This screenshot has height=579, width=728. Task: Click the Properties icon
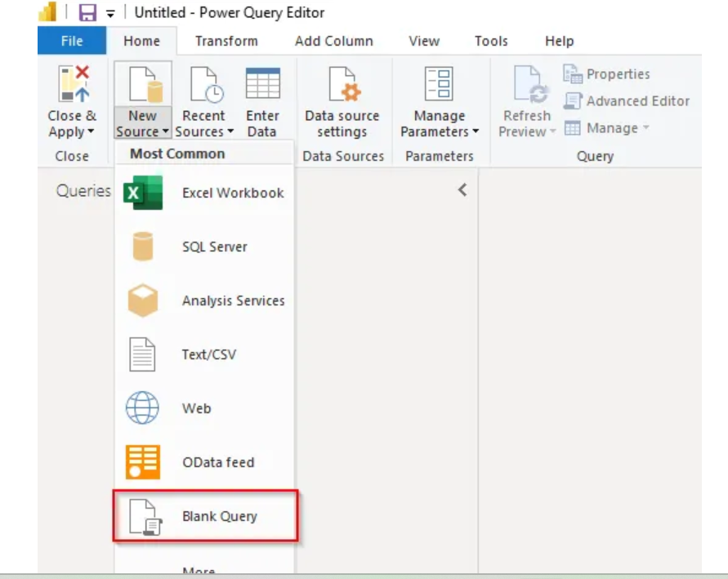pyautogui.click(x=573, y=73)
